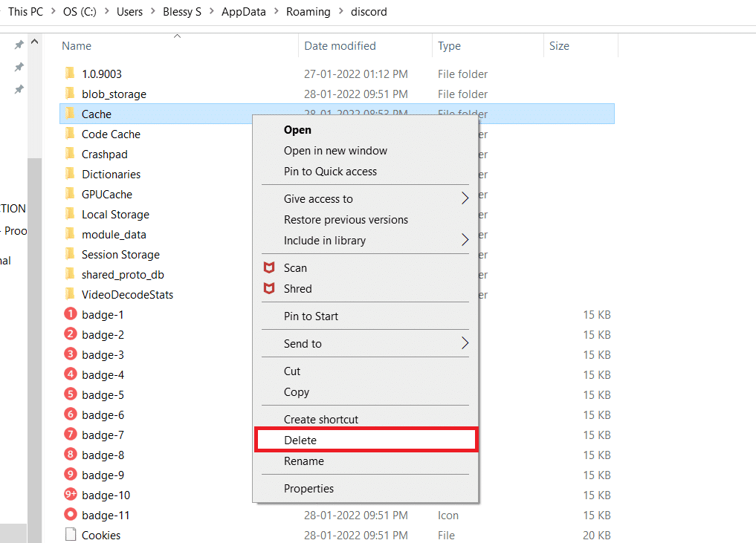Image resolution: width=756 pixels, height=543 pixels.
Task: Click the badge-1 red icon file
Action: tap(71, 315)
